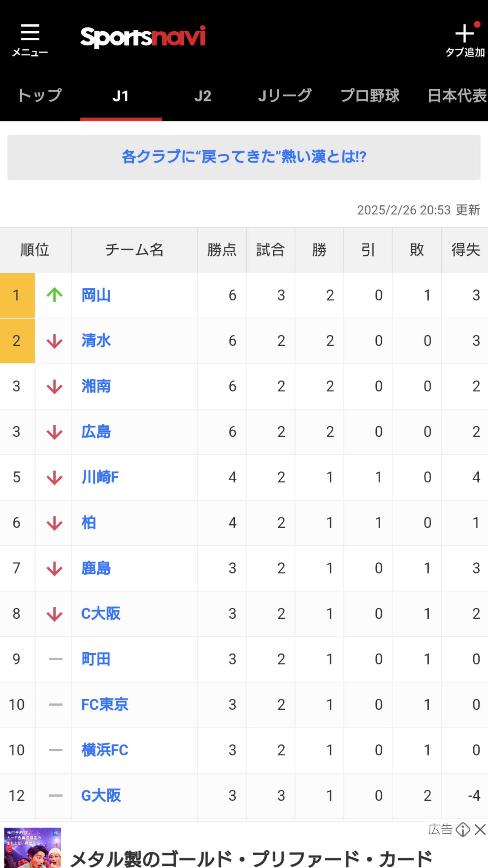
Task: Open the Jリーグ tab
Action: (x=285, y=96)
